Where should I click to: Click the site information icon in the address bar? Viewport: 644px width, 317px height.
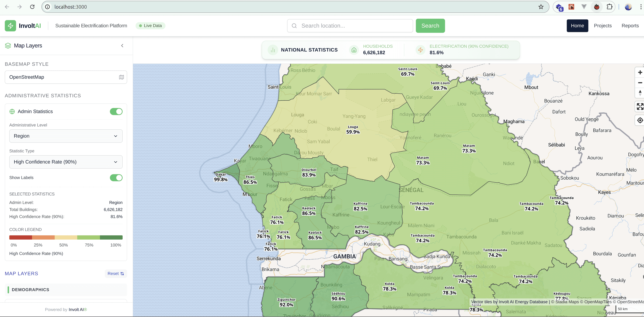click(47, 7)
